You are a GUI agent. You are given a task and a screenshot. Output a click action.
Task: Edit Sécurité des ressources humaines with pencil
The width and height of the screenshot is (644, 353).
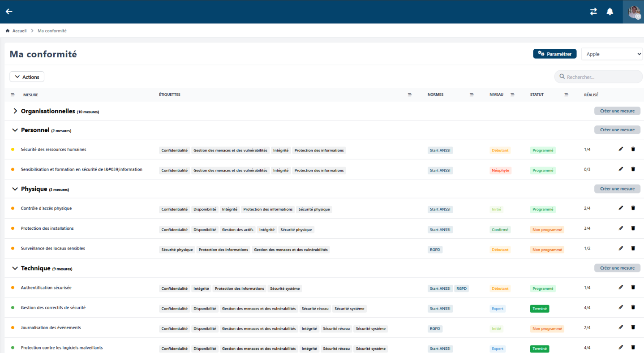621,149
